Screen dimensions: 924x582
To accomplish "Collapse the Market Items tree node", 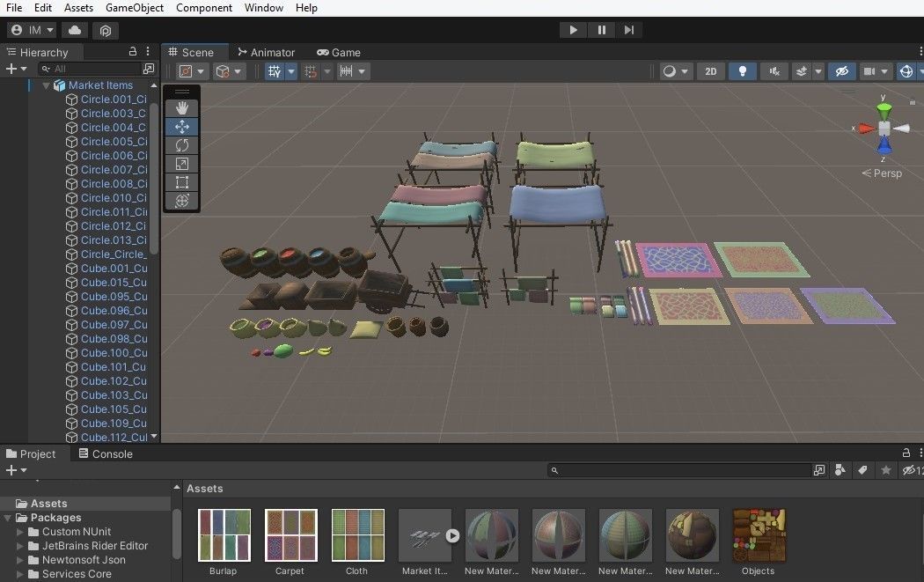I will (46, 85).
